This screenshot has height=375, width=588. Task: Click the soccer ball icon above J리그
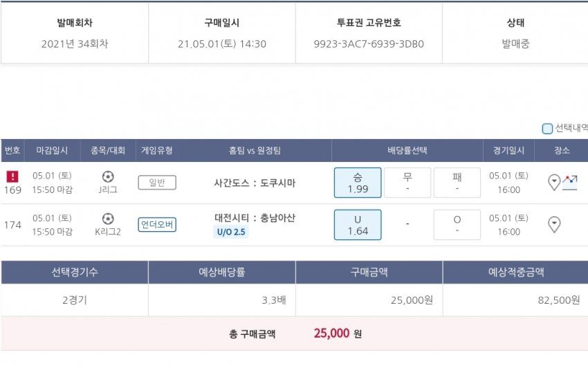(108, 176)
